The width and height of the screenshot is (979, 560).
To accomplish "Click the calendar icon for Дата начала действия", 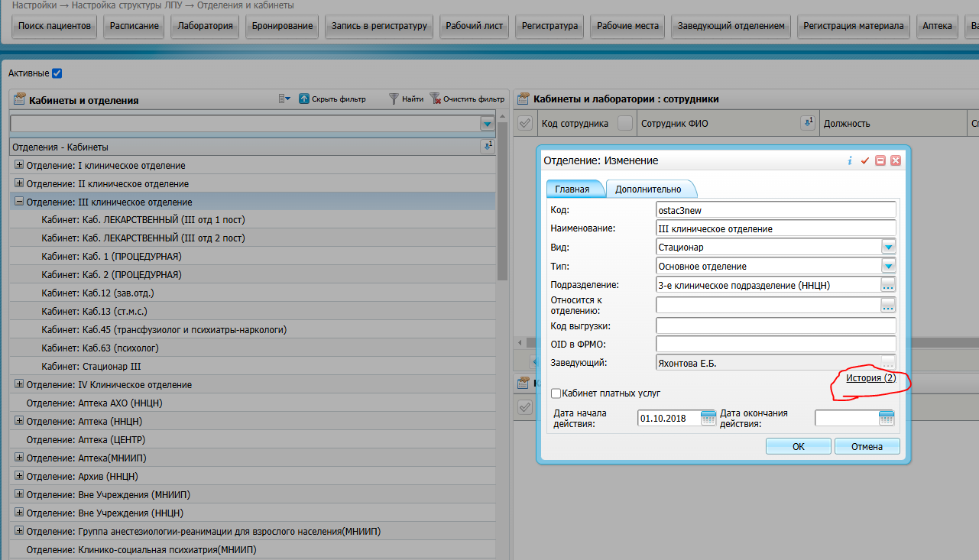I will pyautogui.click(x=708, y=418).
